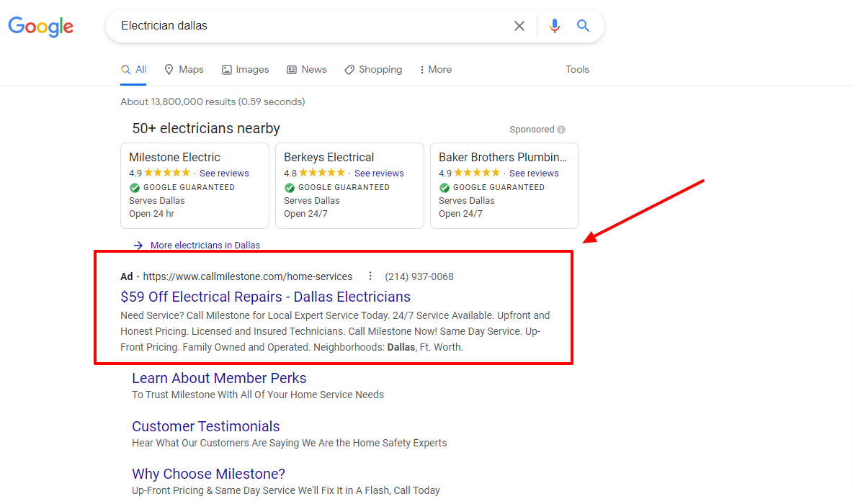The height and width of the screenshot is (504, 853).
Task: Click the star rating for Milestone Electric
Action: click(x=167, y=173)
